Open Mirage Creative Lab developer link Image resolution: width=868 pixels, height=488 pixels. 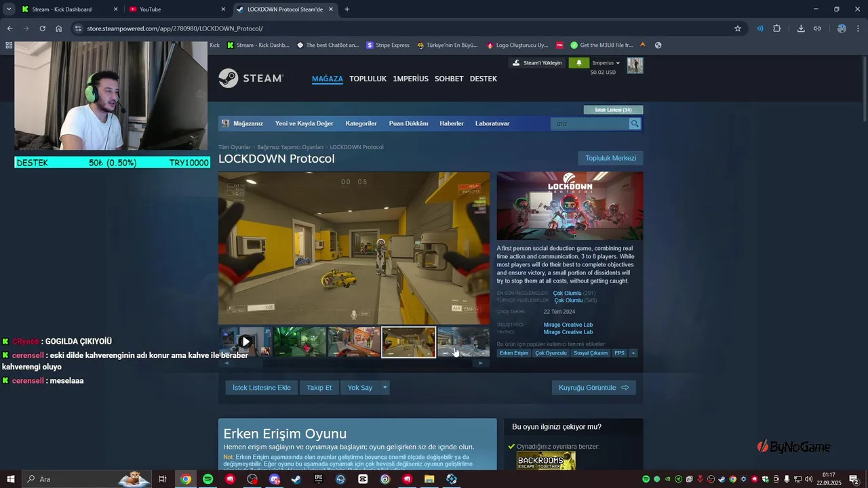[568, 325]
